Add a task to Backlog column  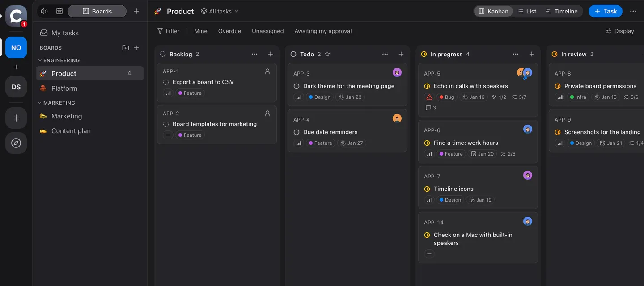[271, 54]
